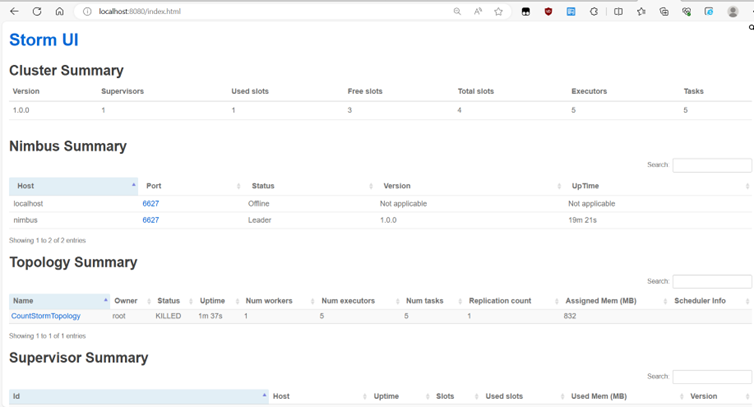Select the 832 assigned memory value

coord(570,316)
